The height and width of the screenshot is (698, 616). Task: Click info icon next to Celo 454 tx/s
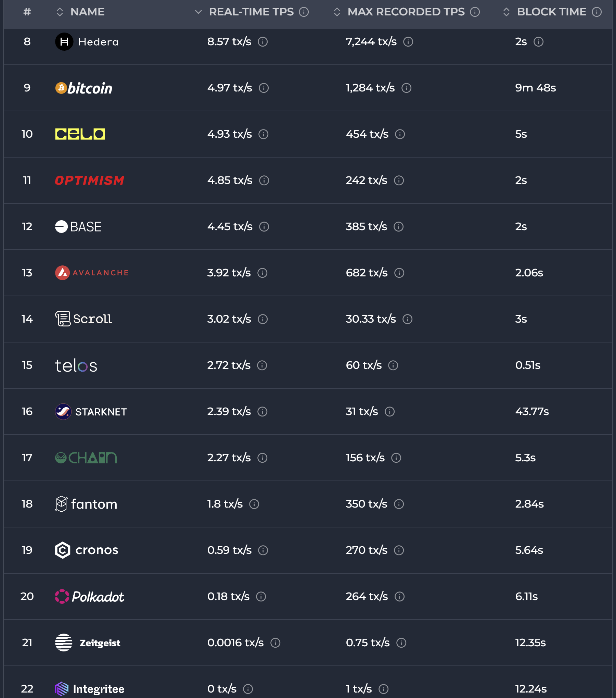[x=400, y=134]
